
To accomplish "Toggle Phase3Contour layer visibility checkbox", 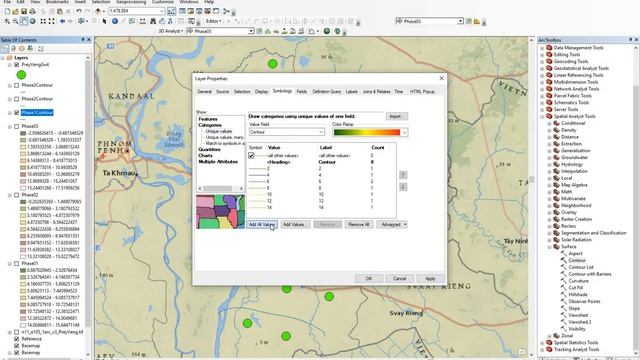I will [17, 85].
